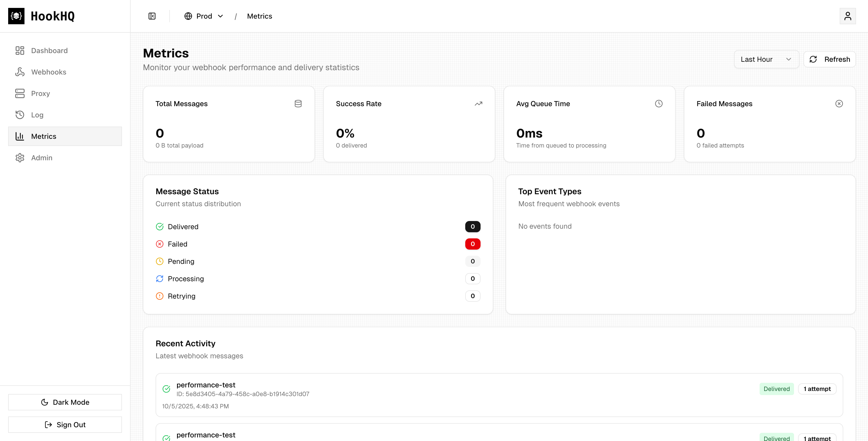The width and height of the screenshot is (868, 441).
Task: Click the Metrics bar chart icon
Action: coord(20,136)
